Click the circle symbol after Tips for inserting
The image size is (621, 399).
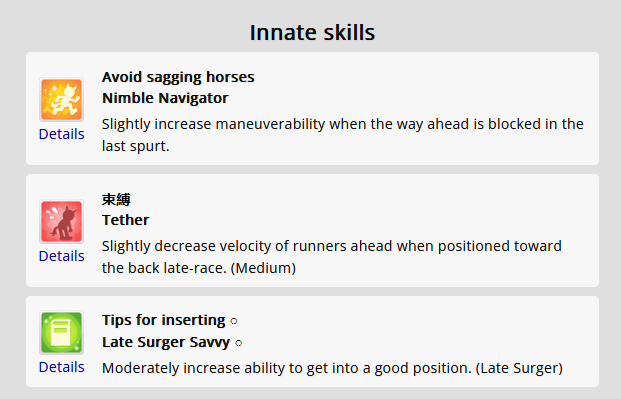(234, 321)
